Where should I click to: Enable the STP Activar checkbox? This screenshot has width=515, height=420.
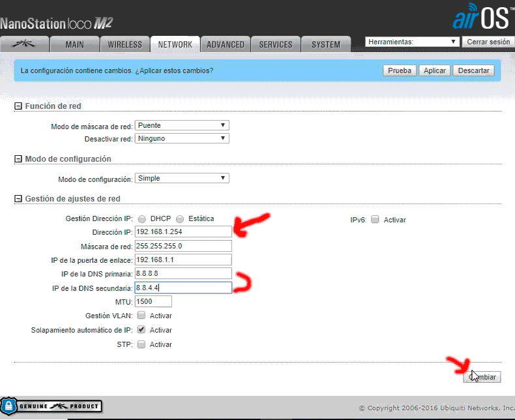tap(141, 344)
